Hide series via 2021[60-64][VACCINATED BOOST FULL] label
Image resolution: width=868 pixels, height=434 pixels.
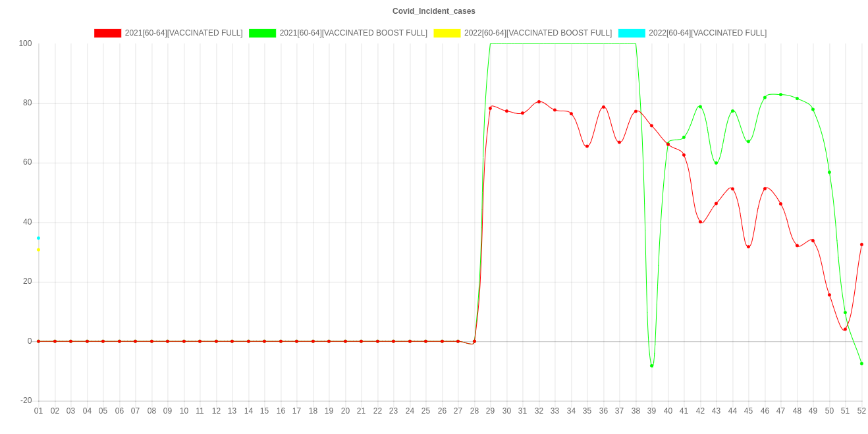click(x=353, y=33)
